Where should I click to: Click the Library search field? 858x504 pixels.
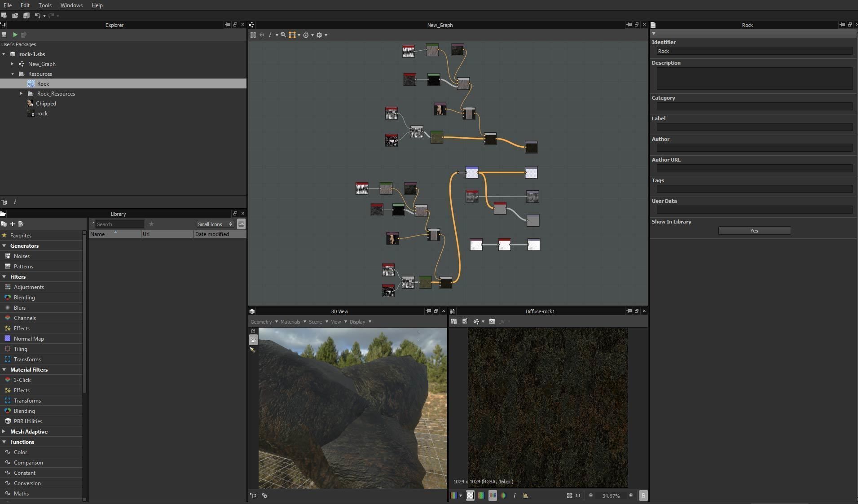click(119, 224)
